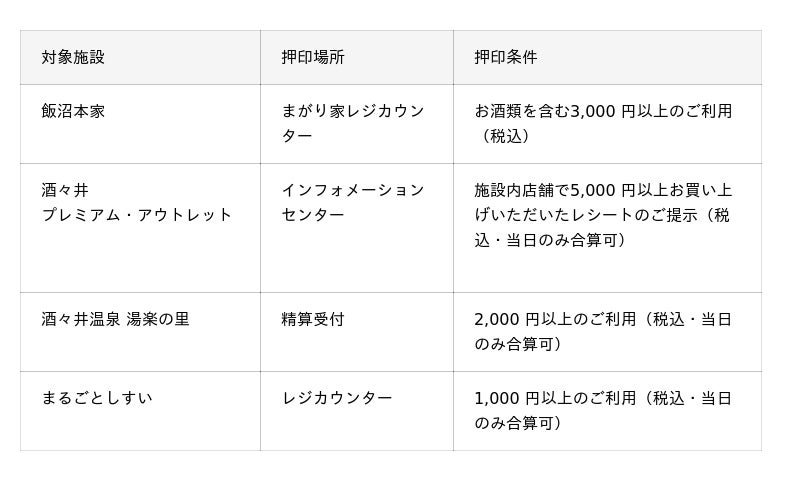Screen dimensions: 800x481
Task: Click the まがり家レジカウンター location cell
Action: click(x=352, y=123)
